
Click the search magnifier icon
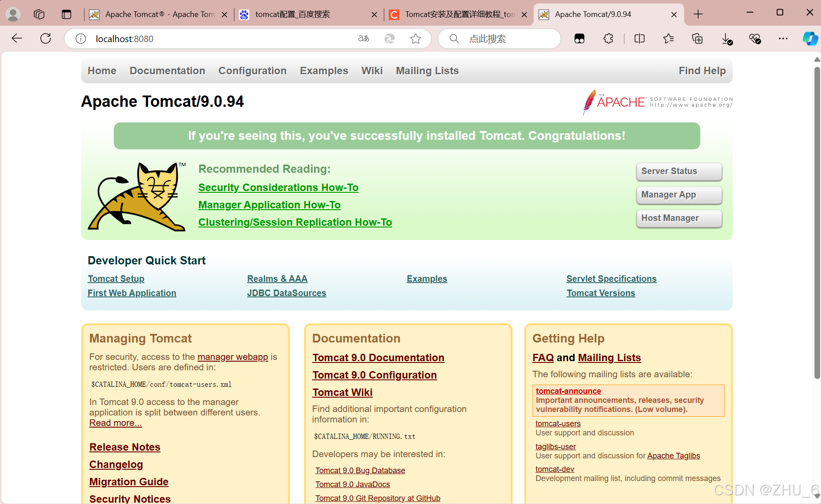(x=454, y=39)
